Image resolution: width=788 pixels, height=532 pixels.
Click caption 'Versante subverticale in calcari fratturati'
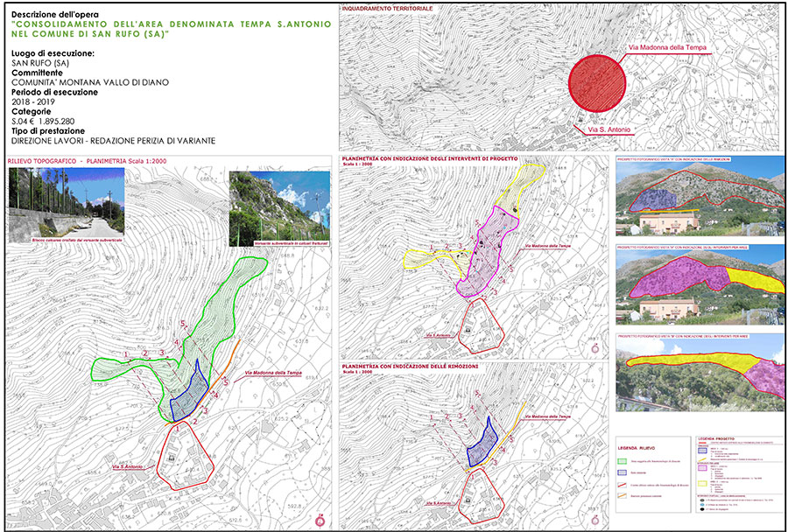(291, 243)
